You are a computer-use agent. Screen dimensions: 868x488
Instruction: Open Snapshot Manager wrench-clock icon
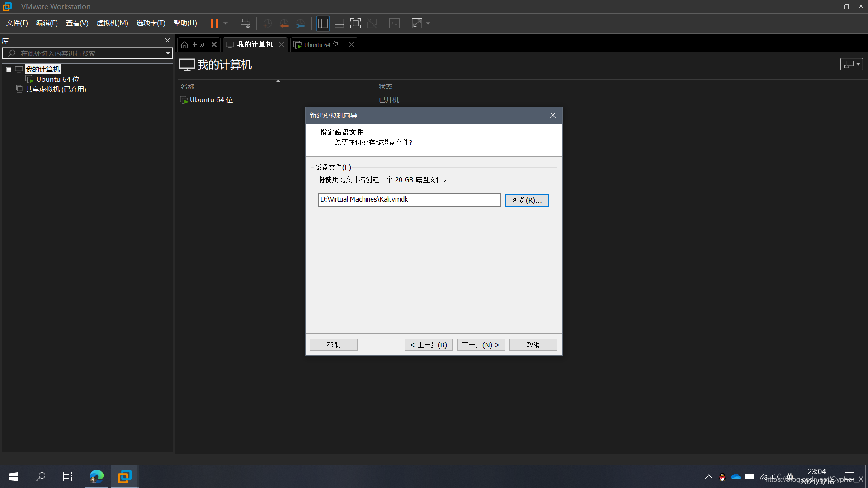tap(301, 23)
